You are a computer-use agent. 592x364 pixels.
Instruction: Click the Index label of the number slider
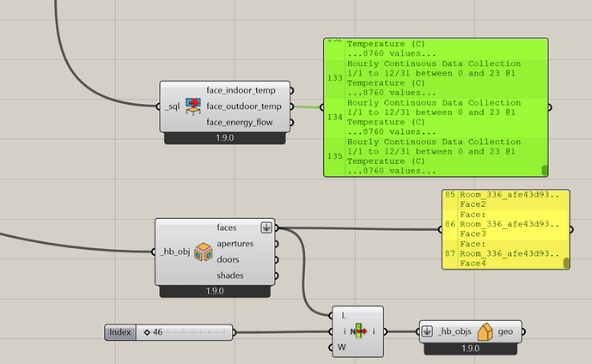tap(120, 332)
